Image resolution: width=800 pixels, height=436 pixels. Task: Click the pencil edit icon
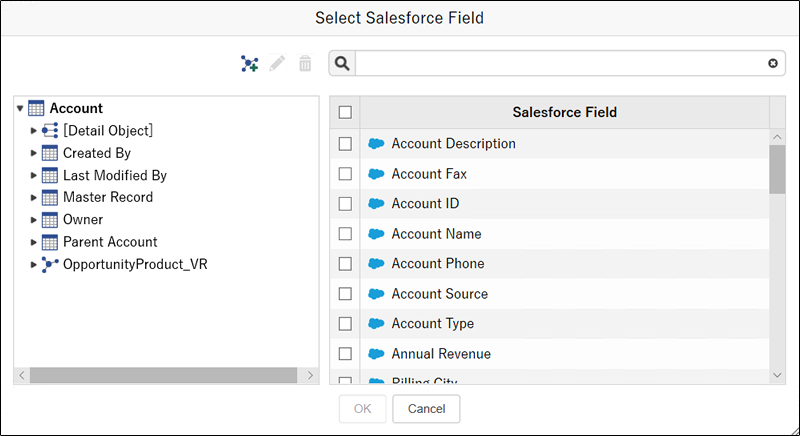point(277,64)
